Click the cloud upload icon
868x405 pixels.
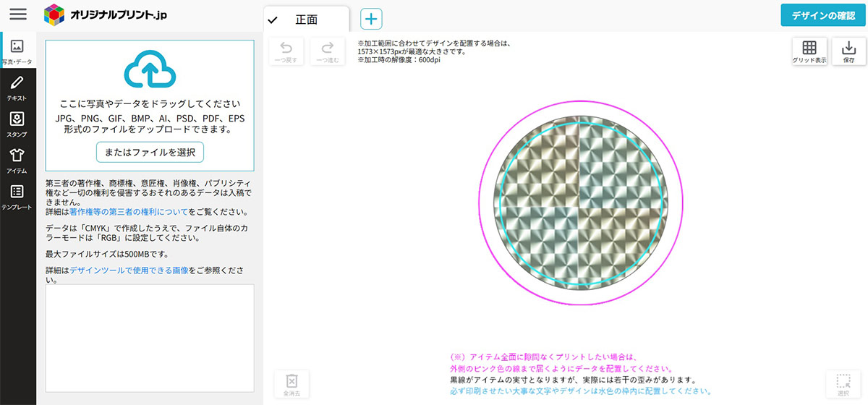point(150,69)
